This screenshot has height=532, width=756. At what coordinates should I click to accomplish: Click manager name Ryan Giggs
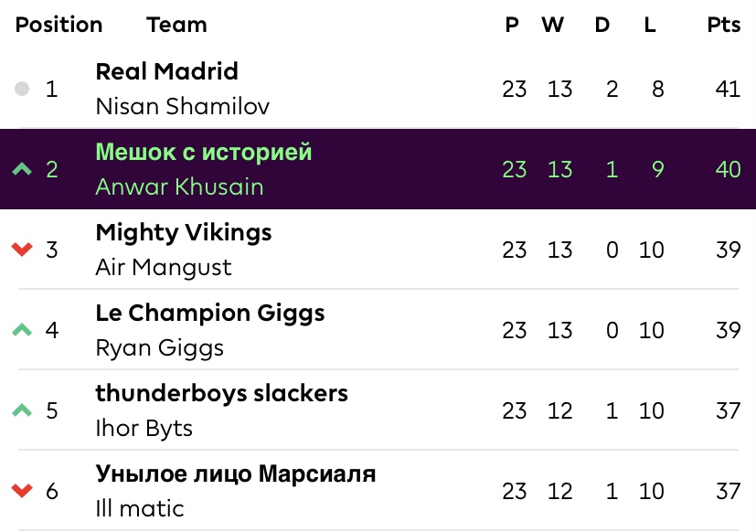pyautogui.click(x=160, y=348)
